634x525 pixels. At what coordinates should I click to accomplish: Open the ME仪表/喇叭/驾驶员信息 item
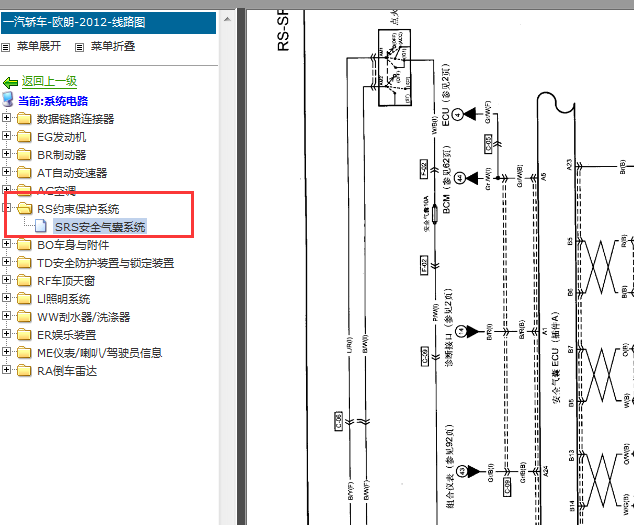pos(99,353)
